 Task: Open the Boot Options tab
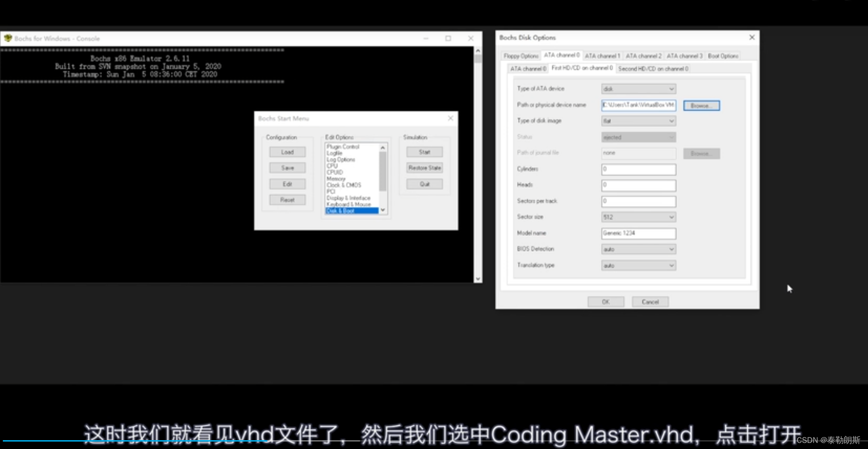[723, 56]
